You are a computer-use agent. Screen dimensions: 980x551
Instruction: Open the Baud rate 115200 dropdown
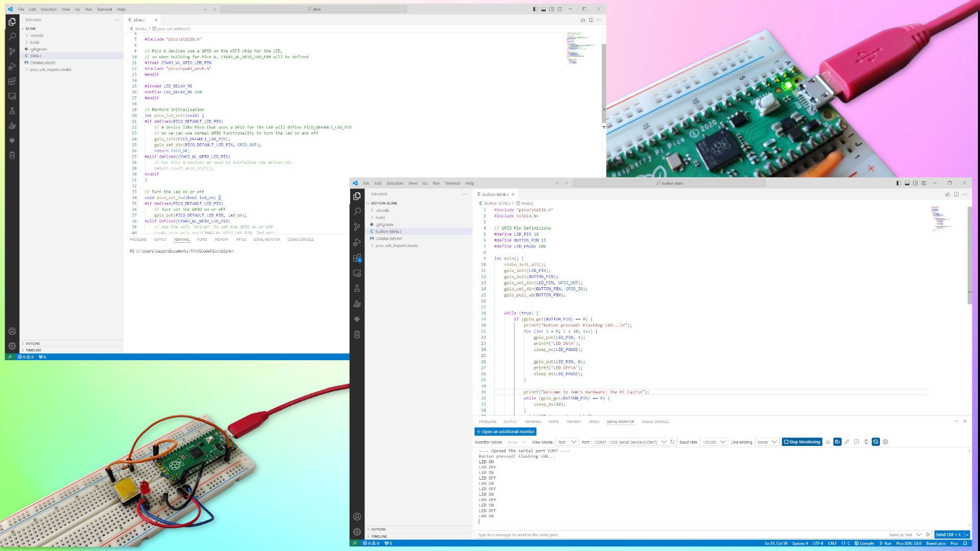click(x=714, y=442)
